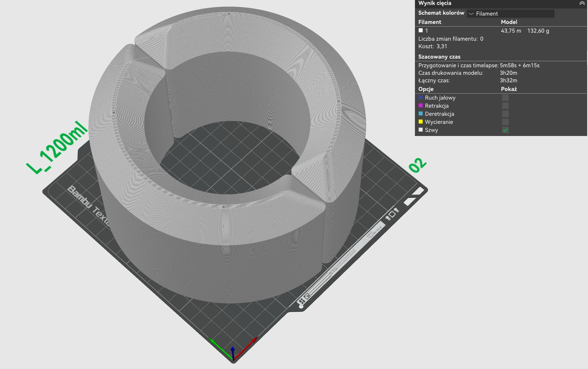Uncheck the Szwy checkbox

pyautogui.click(x=505, y=130)
